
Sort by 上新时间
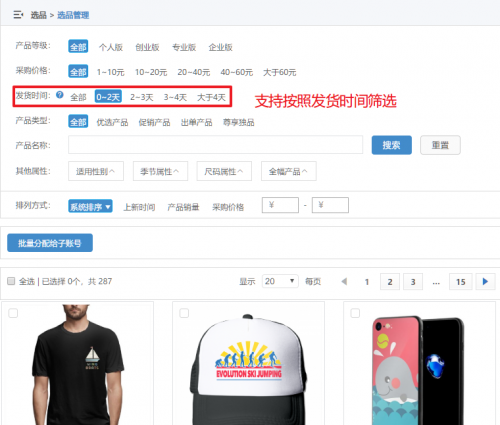139,207
